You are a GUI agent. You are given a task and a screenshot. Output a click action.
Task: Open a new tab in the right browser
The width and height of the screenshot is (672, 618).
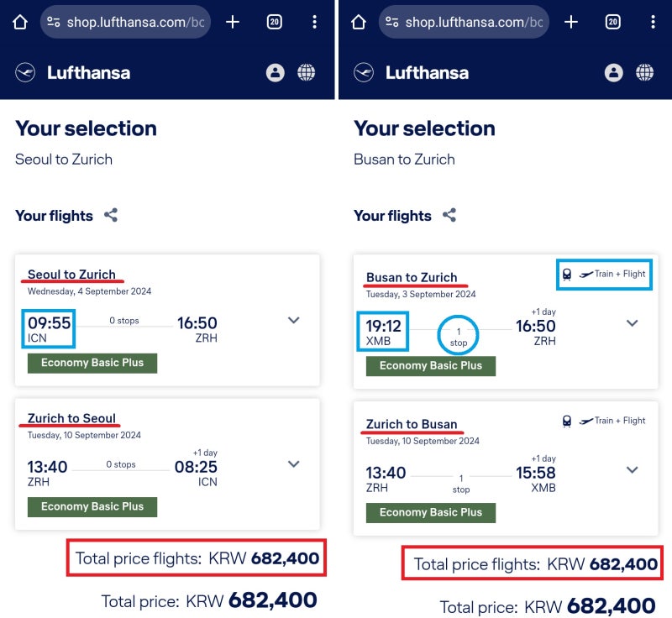pyautogui.click(x=571, y=23)
